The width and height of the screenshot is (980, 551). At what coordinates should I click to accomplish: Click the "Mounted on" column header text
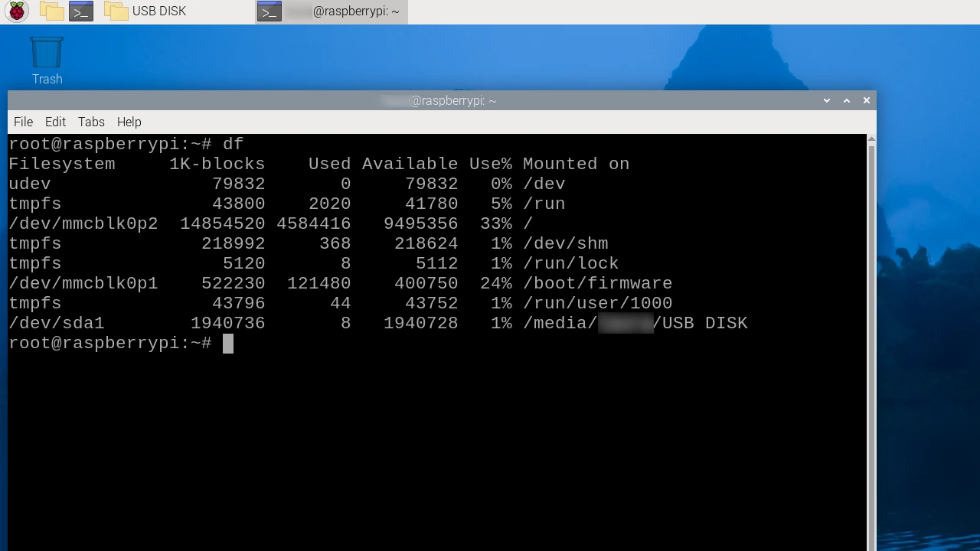pyautogui.click(x=576, y=164)
